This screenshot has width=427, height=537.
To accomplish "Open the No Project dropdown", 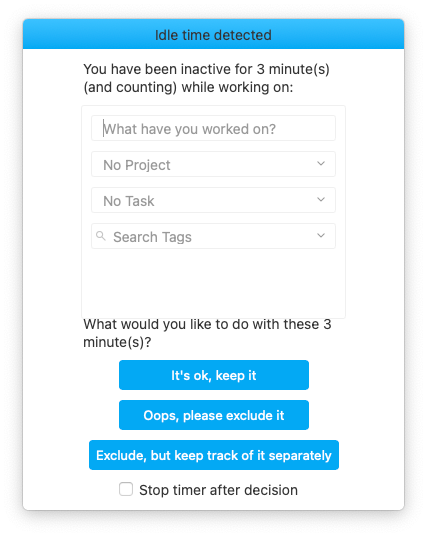I will pos(213,164).
